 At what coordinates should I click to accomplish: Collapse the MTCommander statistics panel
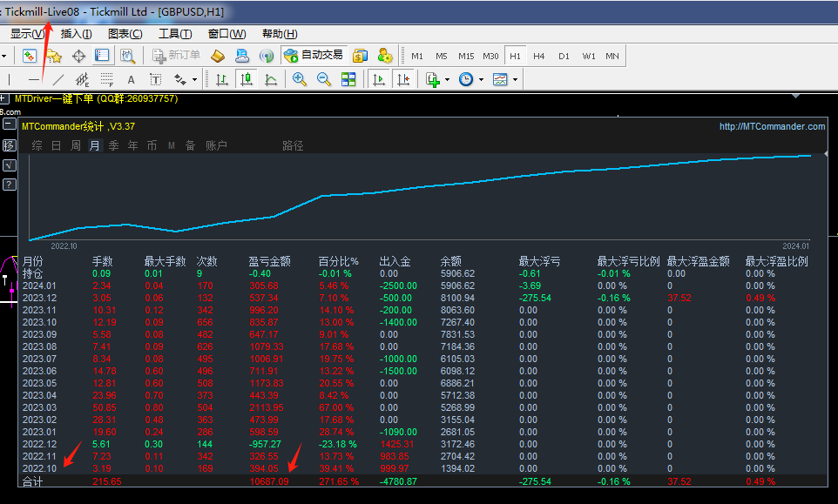click(x=9, y=124)
